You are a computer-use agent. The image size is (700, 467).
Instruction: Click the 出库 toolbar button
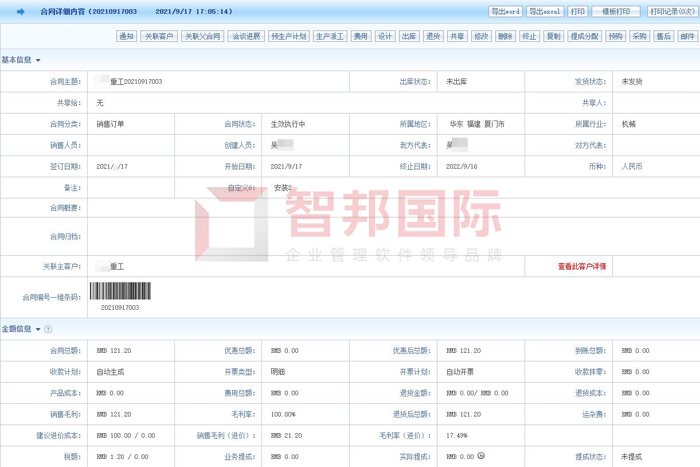(409, 36)
